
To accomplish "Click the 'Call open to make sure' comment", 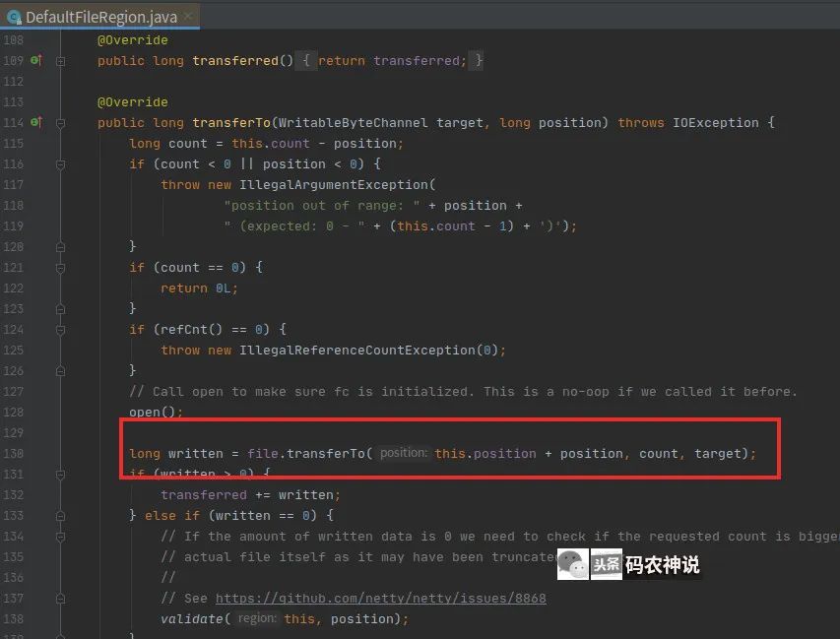I will pyautogui.click(x=463, y=392).
